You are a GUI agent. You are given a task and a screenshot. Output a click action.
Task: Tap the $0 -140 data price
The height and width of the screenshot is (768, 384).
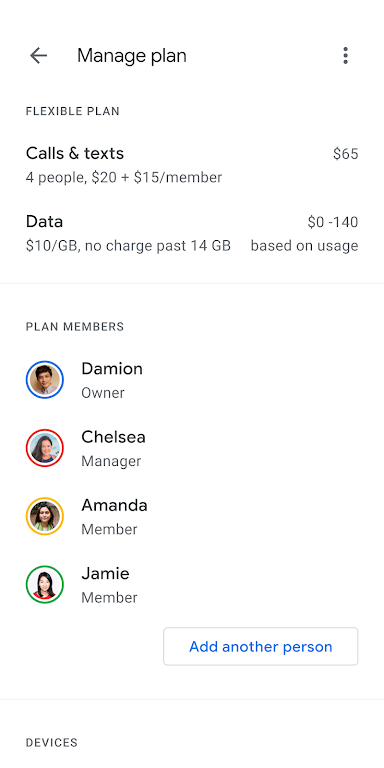pyautogui.click(x=333, y=222)
